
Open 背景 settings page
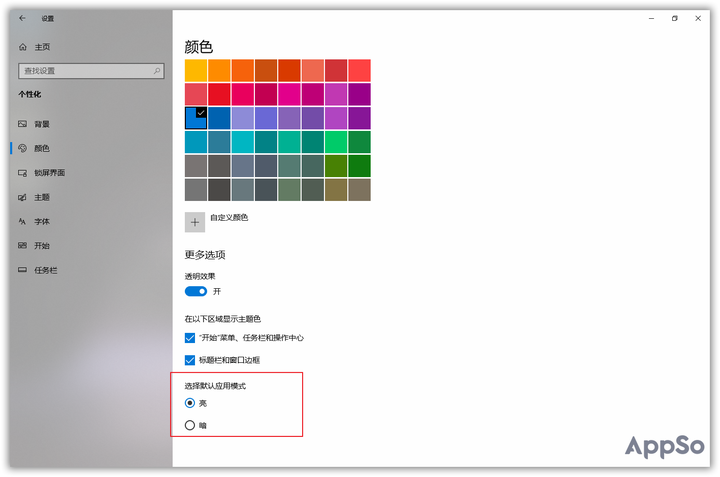tap(42, 124)
